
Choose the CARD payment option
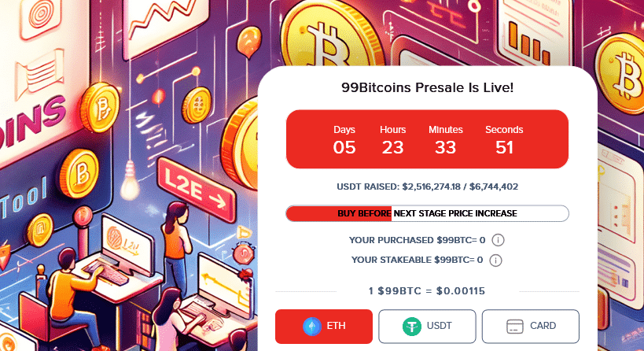[531, 327]
